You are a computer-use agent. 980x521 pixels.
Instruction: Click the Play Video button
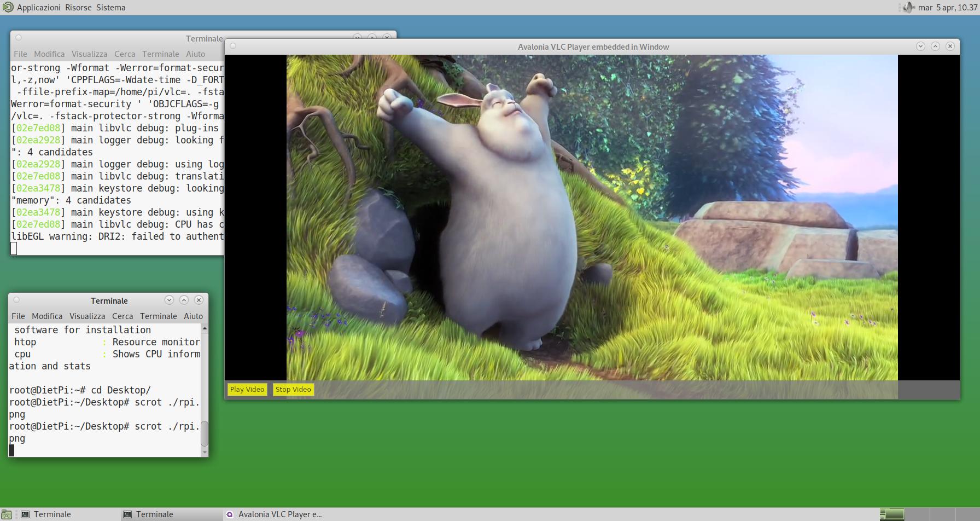[247, 390]
